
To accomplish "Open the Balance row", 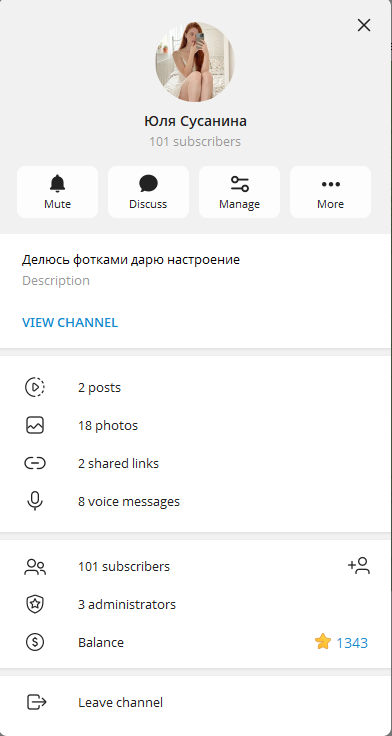I will point(195,643).
